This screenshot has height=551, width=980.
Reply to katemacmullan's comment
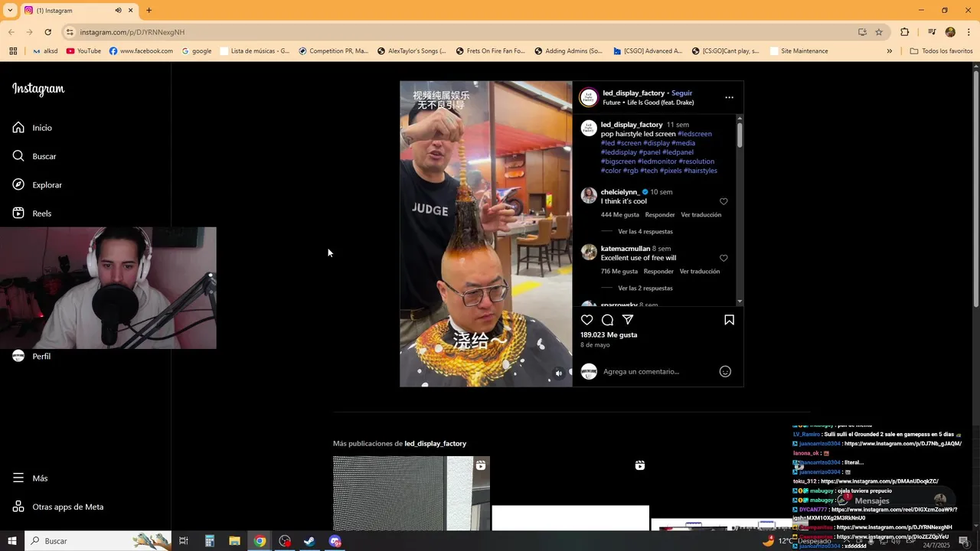[x=658, y=272]
